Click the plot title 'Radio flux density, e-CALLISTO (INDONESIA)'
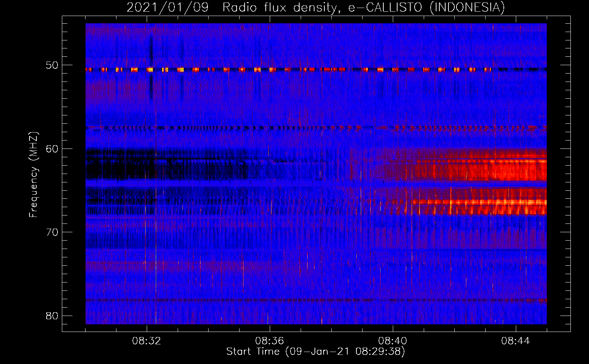Viewport: 589px width, 364px height. [363, 7]
